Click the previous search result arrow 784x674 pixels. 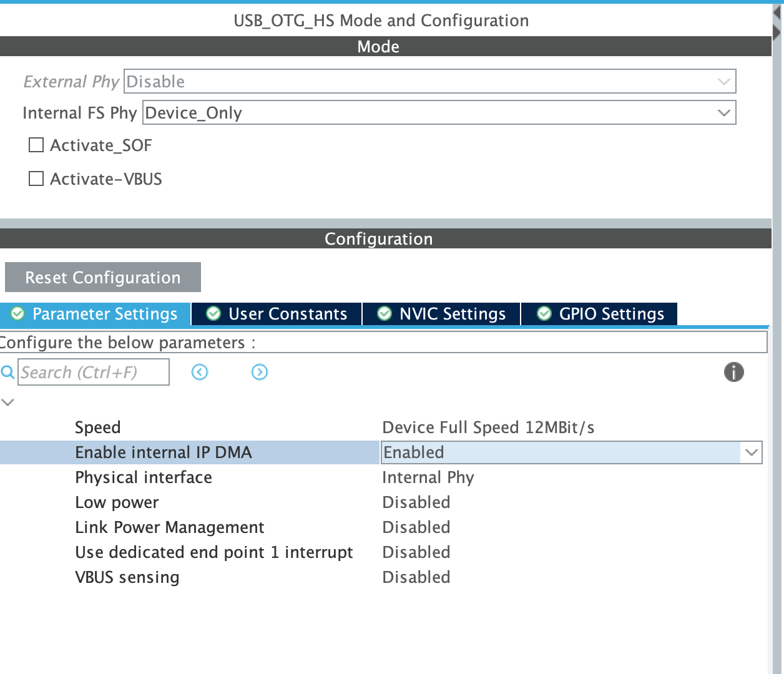tap(199, 372)
